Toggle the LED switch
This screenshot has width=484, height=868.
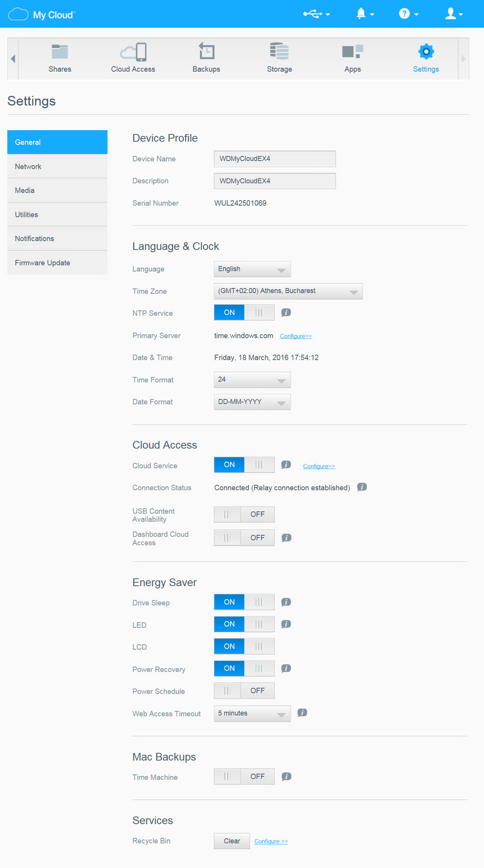[x=244, y=624]
